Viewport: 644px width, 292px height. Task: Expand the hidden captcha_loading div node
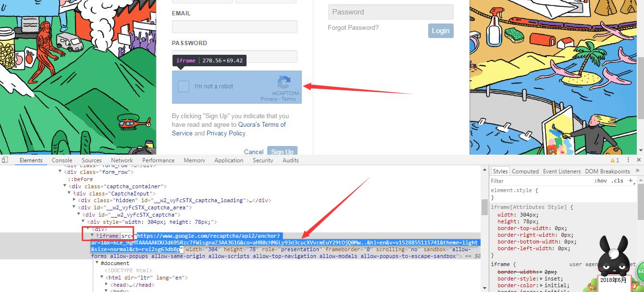[x=74, y=200]
